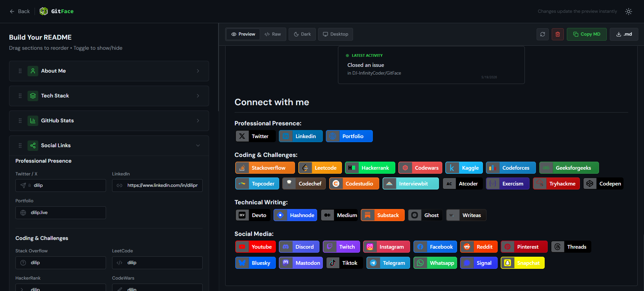The height and width of the screenshot is (291, 644).
Task: Click the Codechef badge
Action: coord(304,183)
